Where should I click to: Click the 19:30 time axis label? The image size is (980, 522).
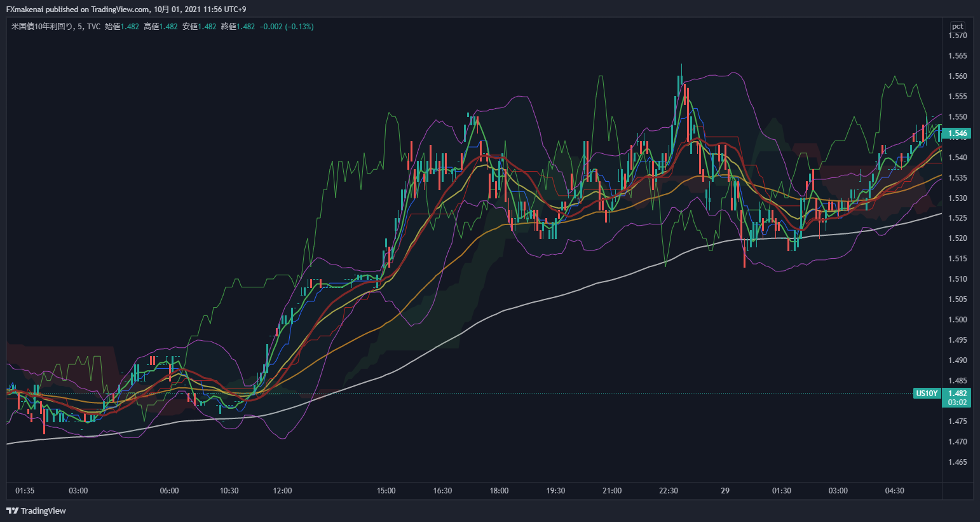[x=555, y=491]
